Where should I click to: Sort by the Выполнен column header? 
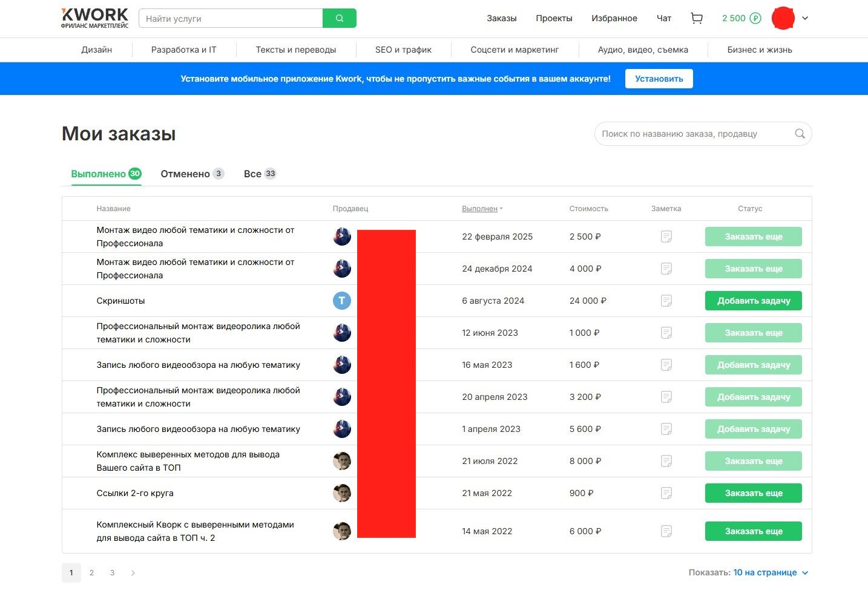pyautogui.click(x=480, y=209)
